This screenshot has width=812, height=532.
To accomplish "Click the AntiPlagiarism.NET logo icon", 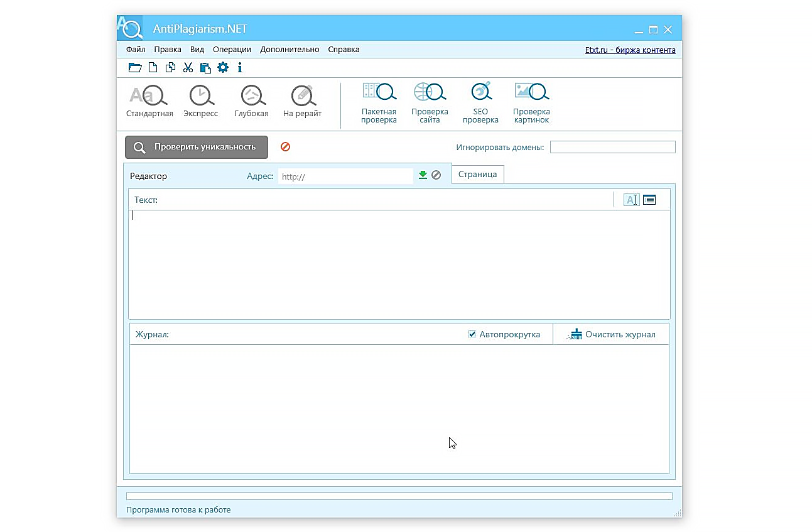I will pos(130,28).
